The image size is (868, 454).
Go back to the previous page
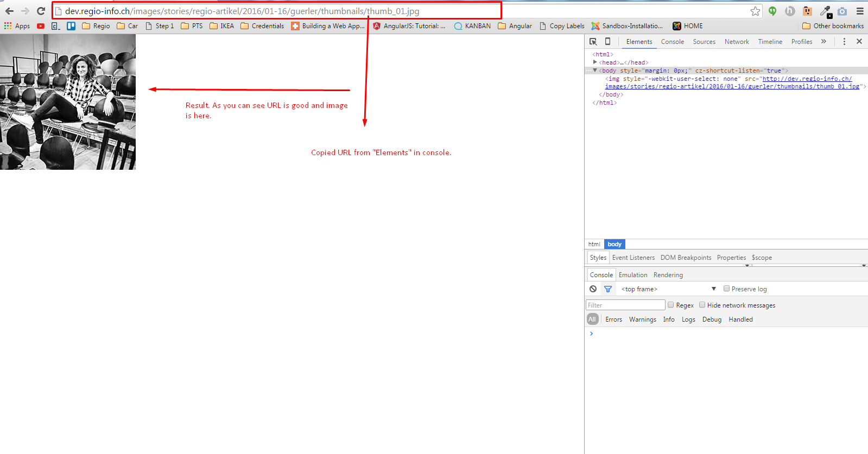(x=9, y=11)
